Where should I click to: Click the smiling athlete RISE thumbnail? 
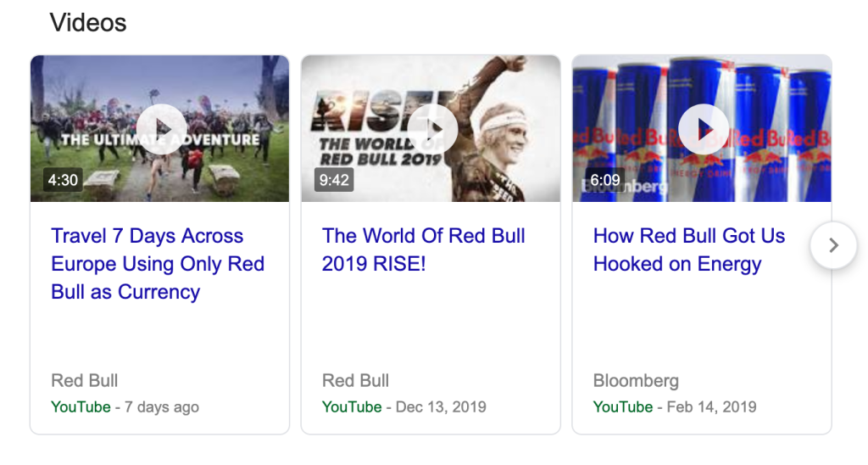[431, 129]
